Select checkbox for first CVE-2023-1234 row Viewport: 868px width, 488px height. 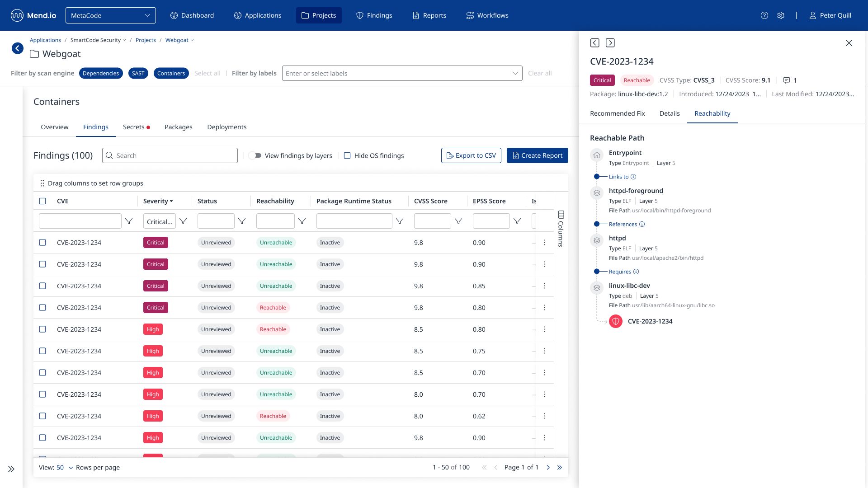[42, 243]
